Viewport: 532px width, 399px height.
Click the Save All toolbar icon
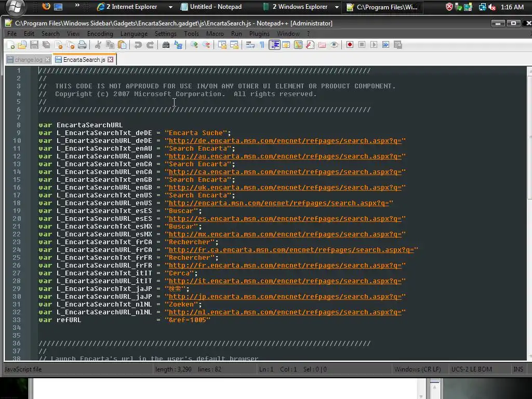(x=46, y=45)
